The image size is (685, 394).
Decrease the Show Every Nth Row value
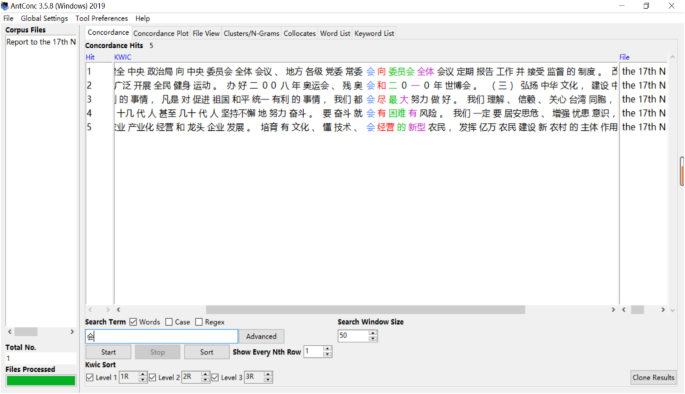[327, 354]
